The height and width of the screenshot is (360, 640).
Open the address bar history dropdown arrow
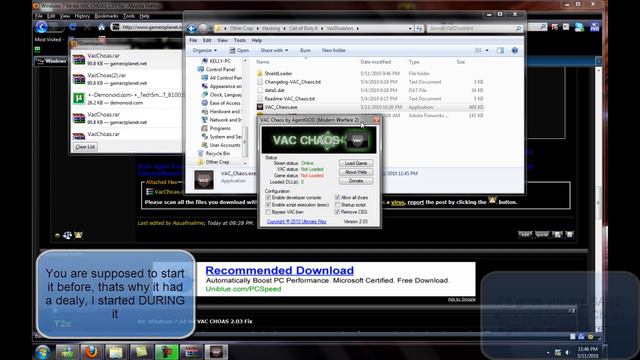pyautogui.click(x=410, y=28)
